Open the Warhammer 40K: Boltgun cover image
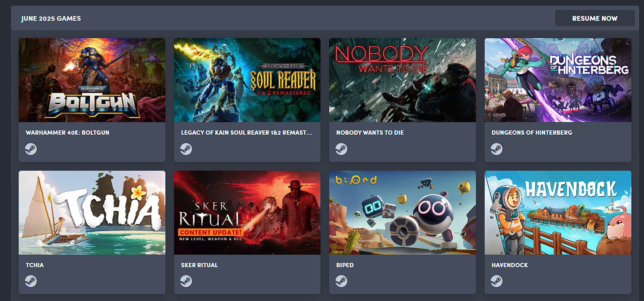 click(x=92, y=80)
